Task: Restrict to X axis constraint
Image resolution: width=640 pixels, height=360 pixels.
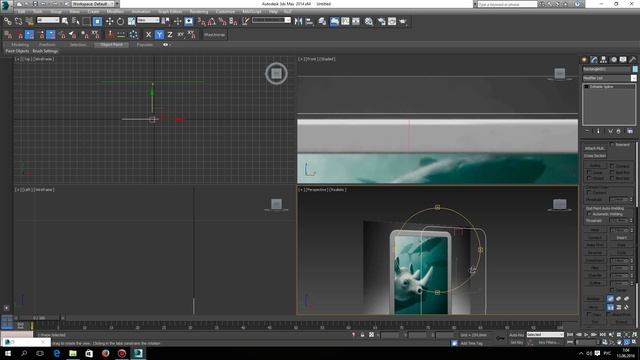Action: [149, 35]
